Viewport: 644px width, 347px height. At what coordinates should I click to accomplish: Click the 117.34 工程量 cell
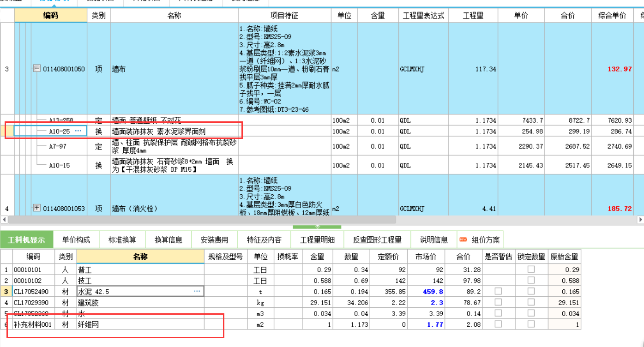pos(473,69)
